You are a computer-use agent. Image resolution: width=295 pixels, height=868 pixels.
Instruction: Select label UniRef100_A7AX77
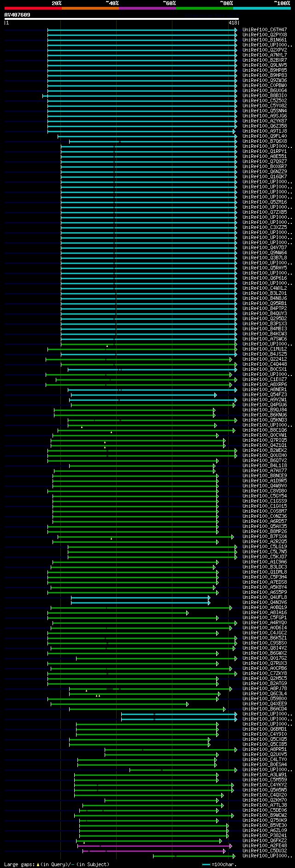265,470
